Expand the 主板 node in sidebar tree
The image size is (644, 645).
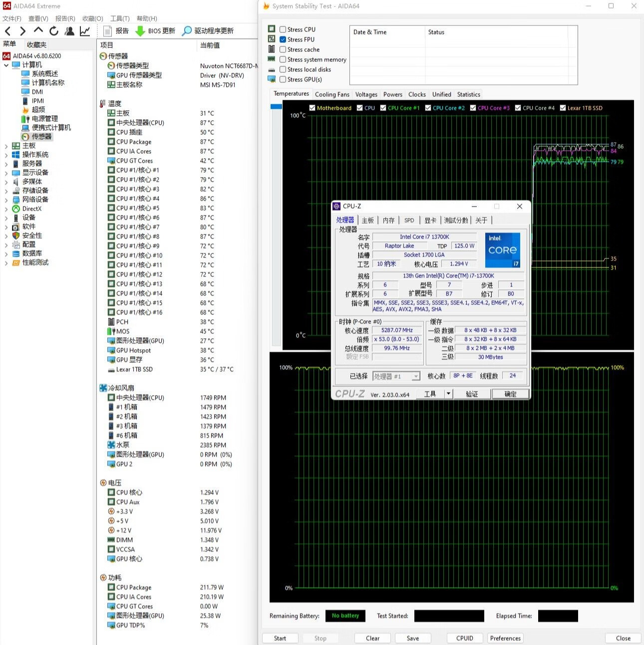click(x=6, y=146)
